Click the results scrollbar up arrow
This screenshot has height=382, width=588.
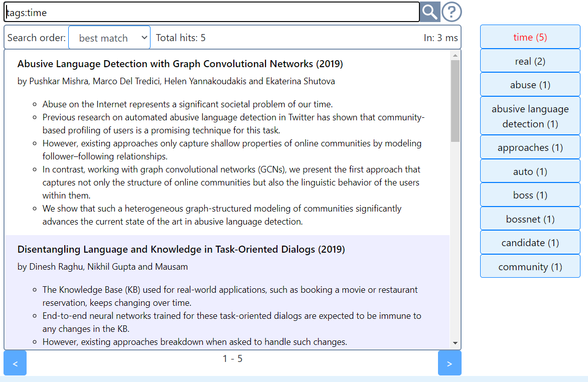coord(455,56)
